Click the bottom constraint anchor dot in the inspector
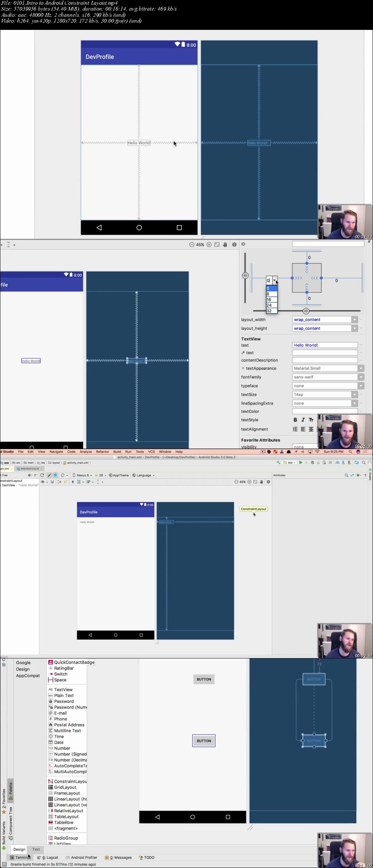 307,293
